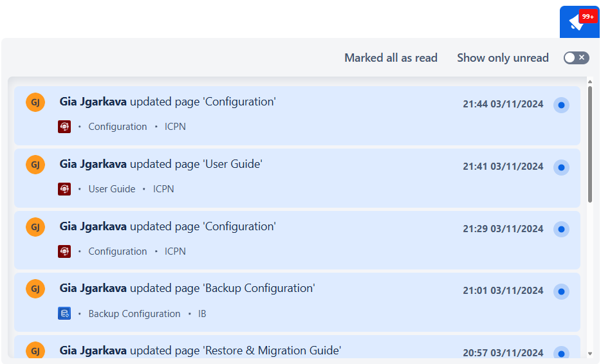Screen dimensions: 601x364
Task: Click GJ avatar on 21:44 Configuration notification
Action: 35,102
